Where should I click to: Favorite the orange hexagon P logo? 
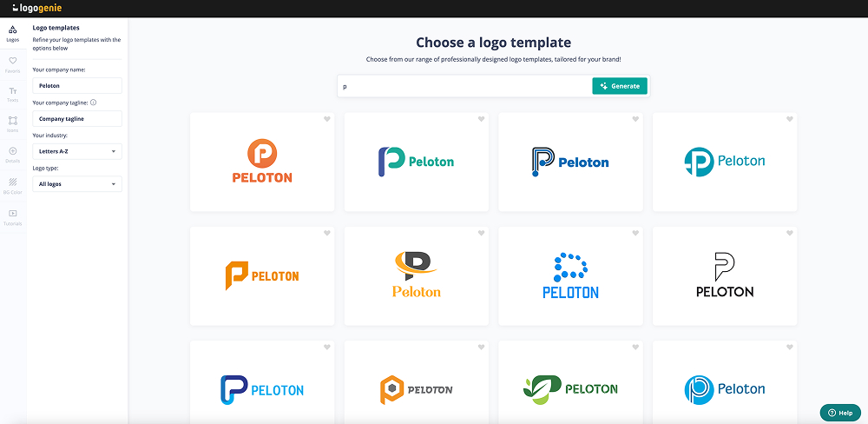[x=481, y=348]
